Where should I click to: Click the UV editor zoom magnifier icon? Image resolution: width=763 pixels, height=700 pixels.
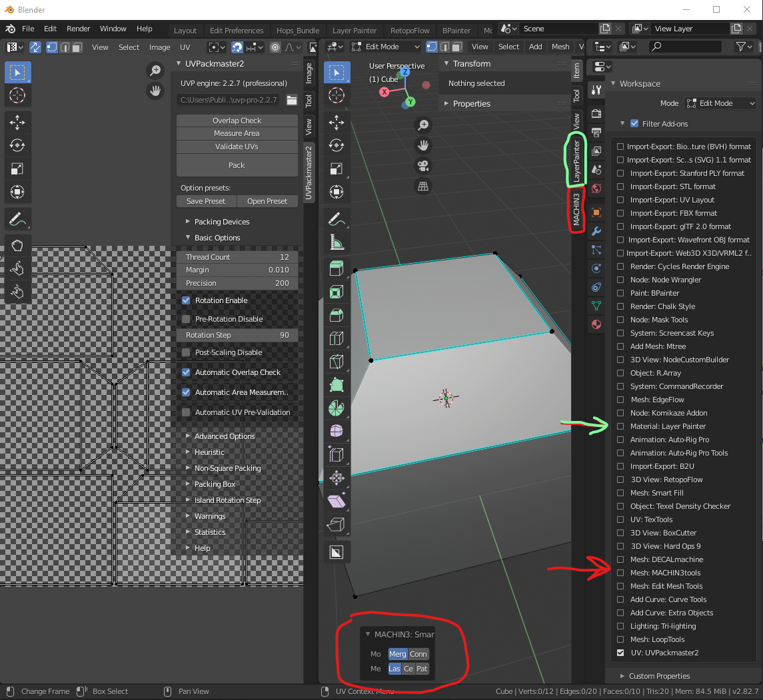(155, 71)
